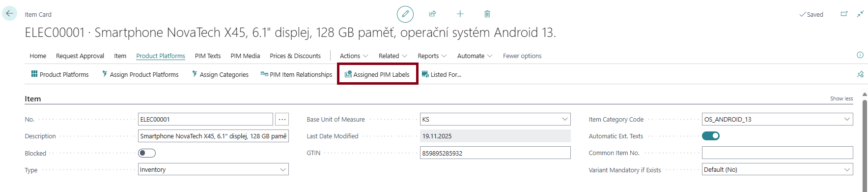Switch to the Home tab
Viewport: 868px width, 192px height.
pyautogui.click(x=38, y=56)
